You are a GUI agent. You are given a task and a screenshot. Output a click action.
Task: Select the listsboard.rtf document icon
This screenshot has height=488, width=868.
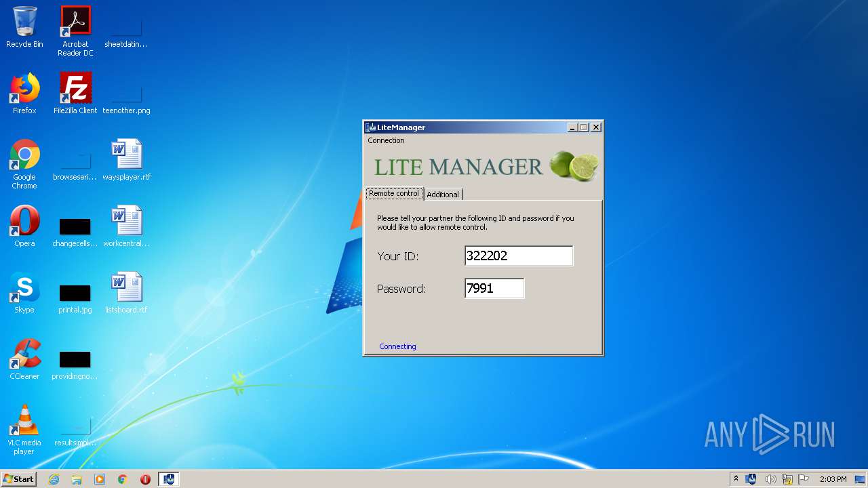click(x=126, y=293)
